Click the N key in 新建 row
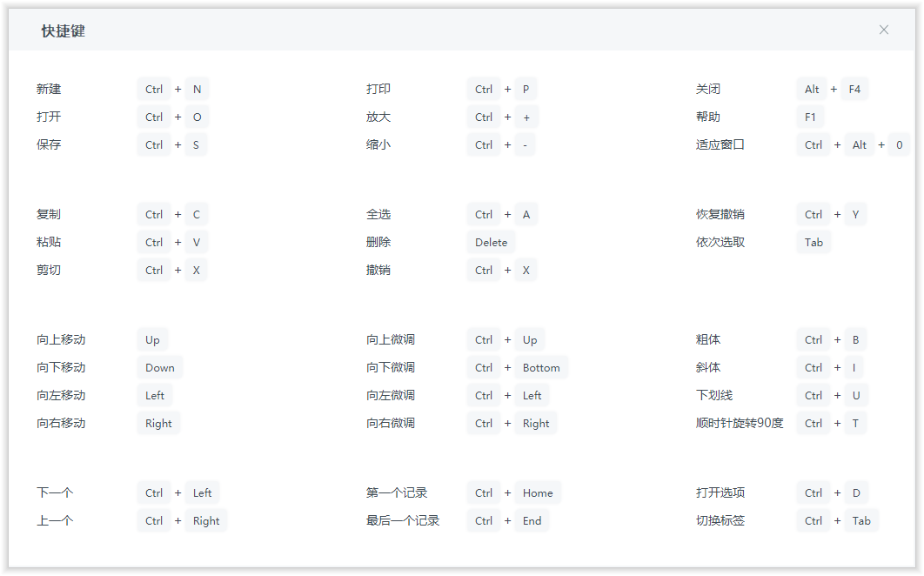The height and width of the screenshot is (576, 924). click(197, 89)
